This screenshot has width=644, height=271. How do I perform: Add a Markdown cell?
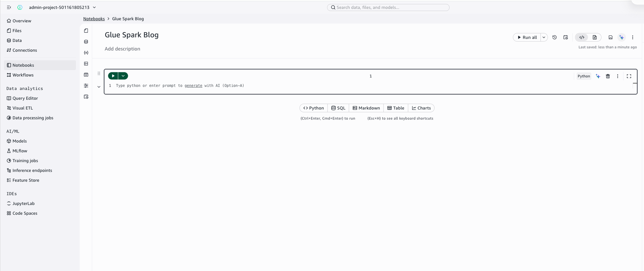pyautogui.click(x=366, y=108)
